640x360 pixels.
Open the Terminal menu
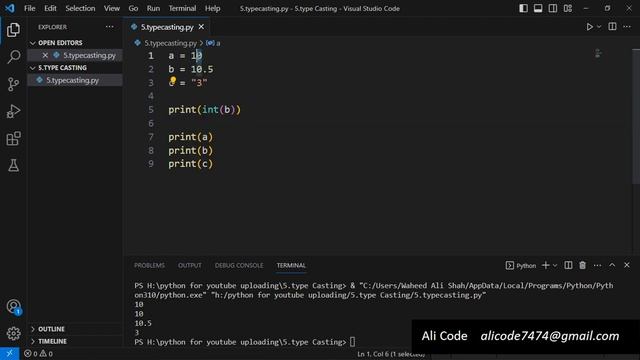182,8
